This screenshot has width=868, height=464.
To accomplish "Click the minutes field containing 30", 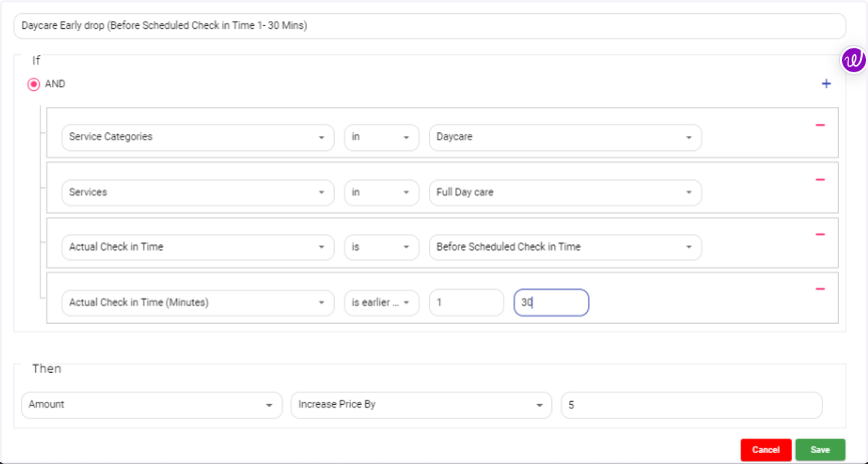I will click(551, 303).
